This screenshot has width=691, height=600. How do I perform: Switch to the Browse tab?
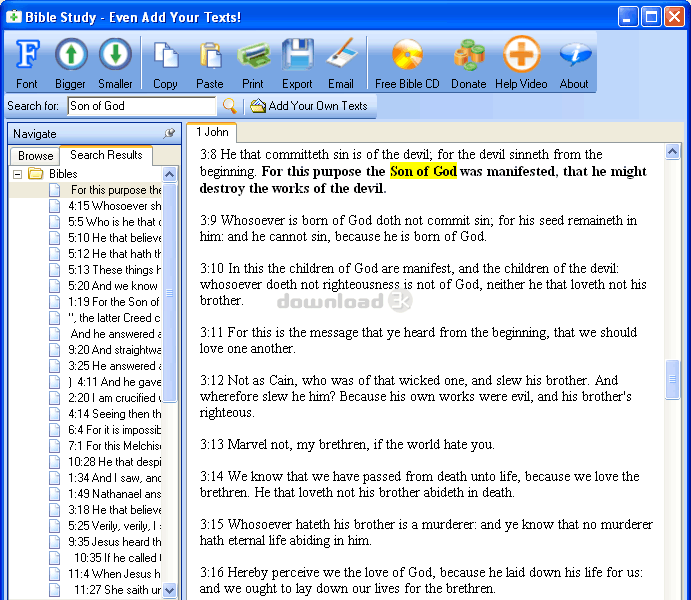coord(35,156)
